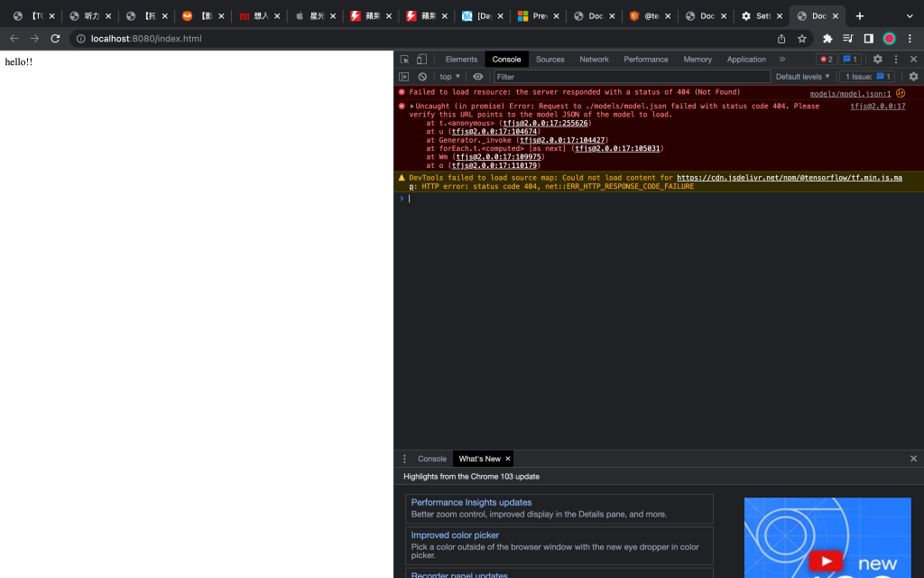Image resolution: width=924 pixels, height=578 pixels.
Task: Go forward with browser forward arrow
Action: (x=35, y=38)
